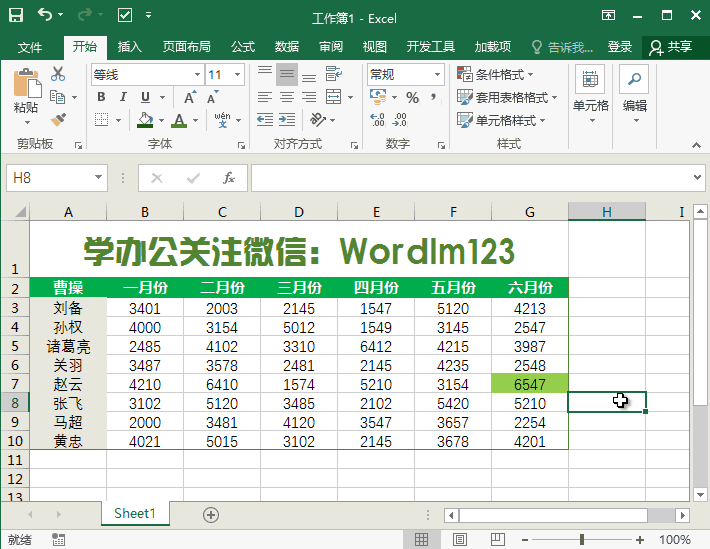Open the 插入 ribbon tab

(x=130, y=47)
